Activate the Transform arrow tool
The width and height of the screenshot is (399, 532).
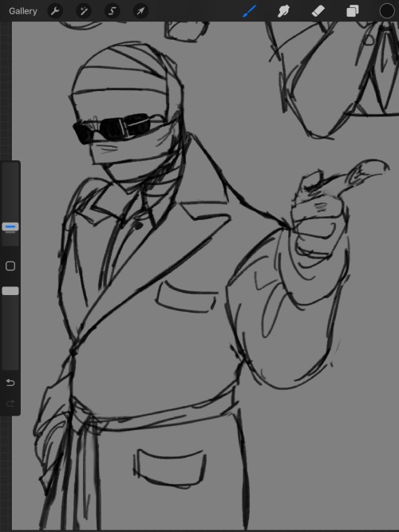(x=140, y=11)
